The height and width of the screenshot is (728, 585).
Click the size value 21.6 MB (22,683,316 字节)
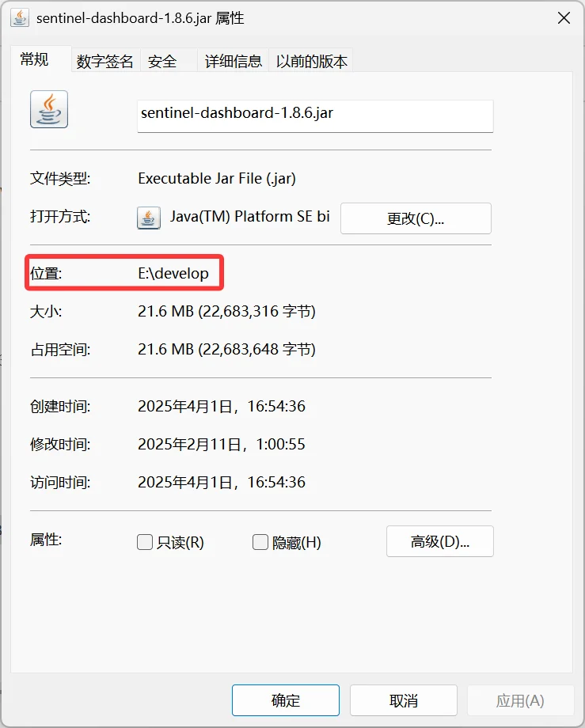[x=226, y=311]
